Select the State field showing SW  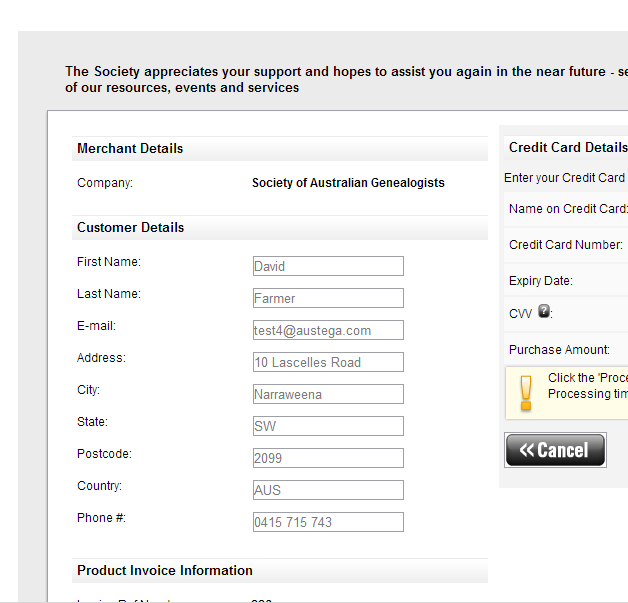click(x=328, y=426)
